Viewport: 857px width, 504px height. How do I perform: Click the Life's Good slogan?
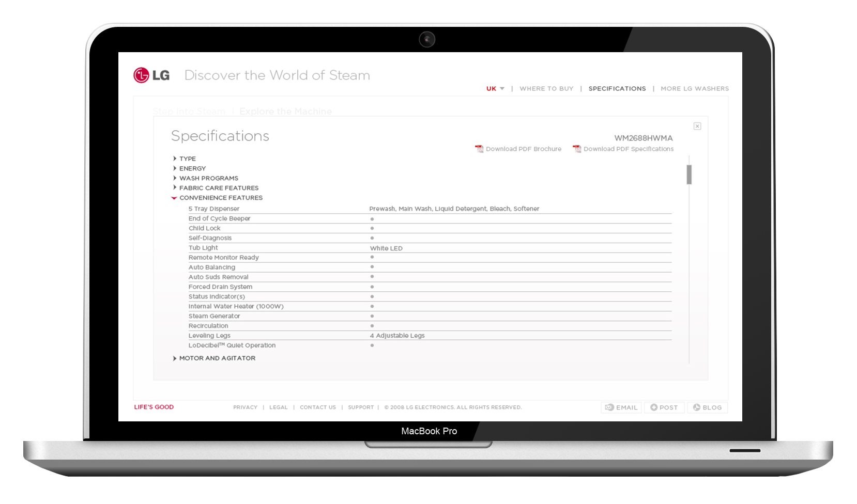pyautogui.click(x=154, y=407)
